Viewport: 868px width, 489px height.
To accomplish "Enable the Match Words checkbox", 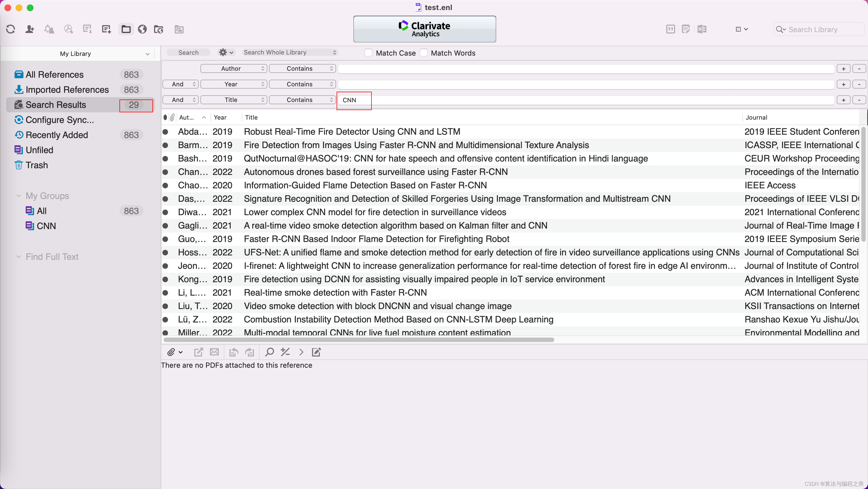I will (424, 53).
